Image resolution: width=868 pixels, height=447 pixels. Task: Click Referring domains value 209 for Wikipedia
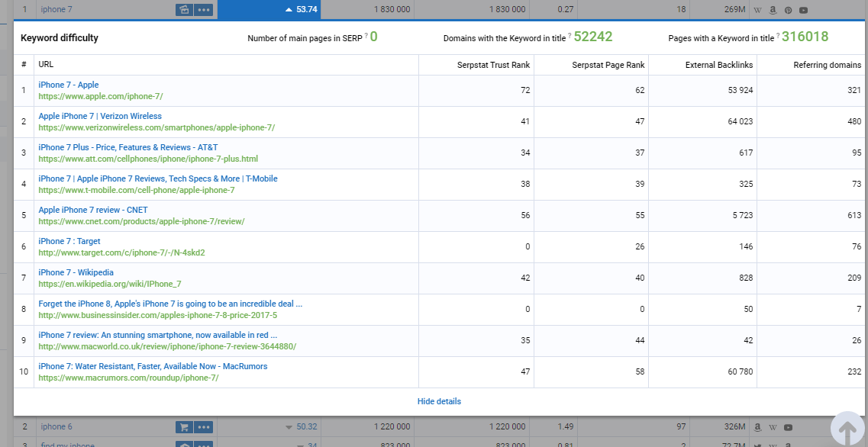pos(854,278)
